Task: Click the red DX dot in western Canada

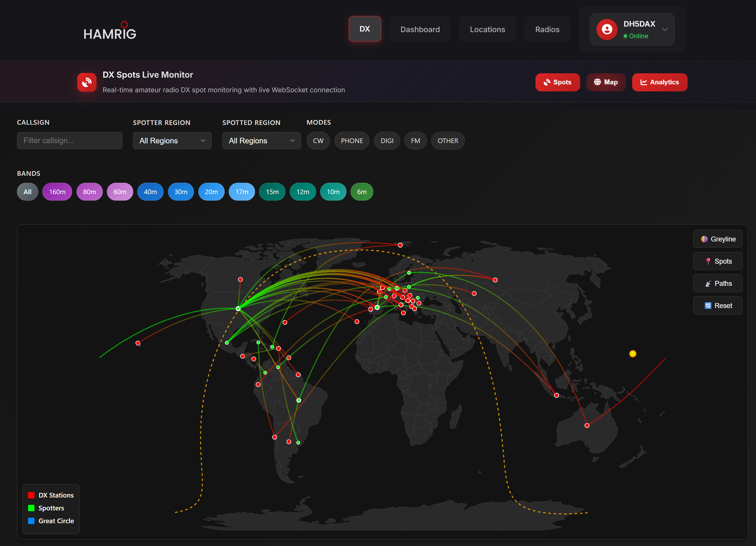Action: 240,279
